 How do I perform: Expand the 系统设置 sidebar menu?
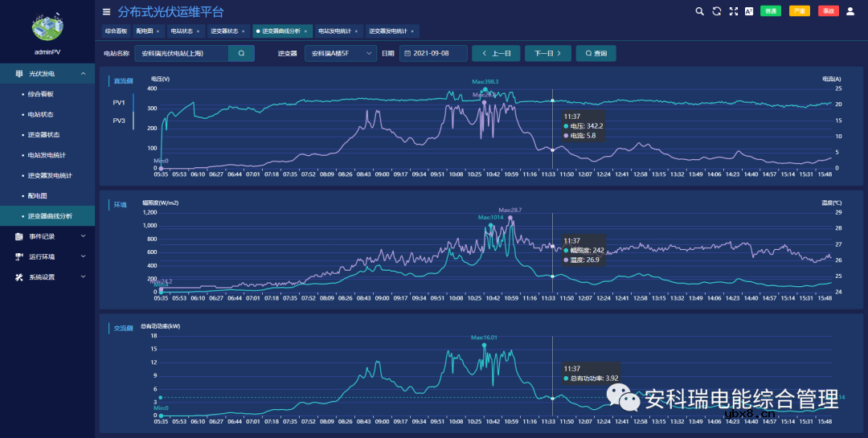pyautogui.click(x=48, y=277)
